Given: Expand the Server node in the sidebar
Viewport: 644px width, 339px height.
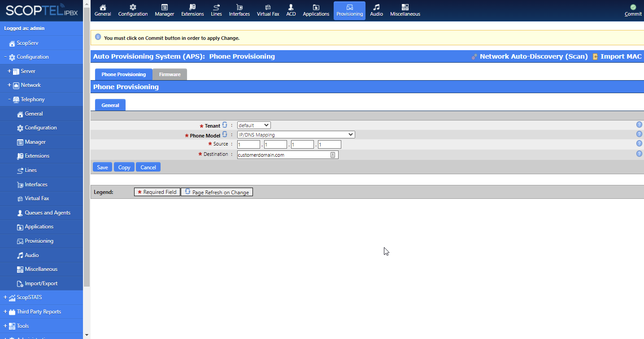Looking at the screenshot, I should [9, 71].
